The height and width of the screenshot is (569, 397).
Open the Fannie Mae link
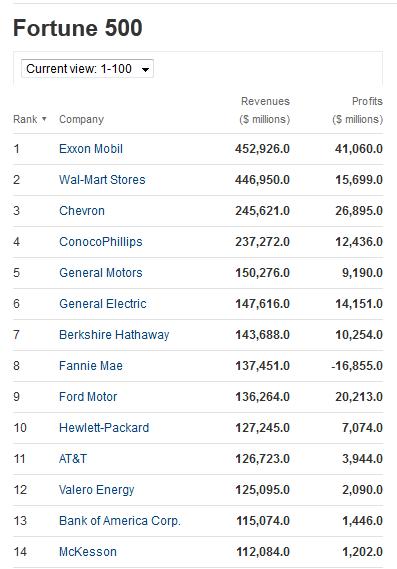click(91, 366)
